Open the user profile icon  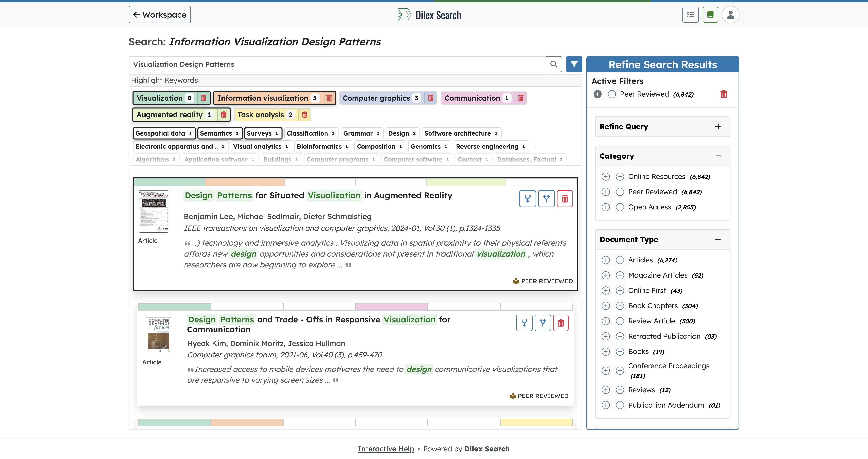730,14
